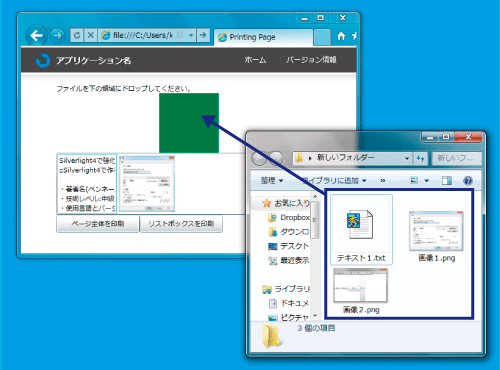Open the ホーム navigation link
The image size is (500, 370).
pyautogui.click(x=255, y=60)
